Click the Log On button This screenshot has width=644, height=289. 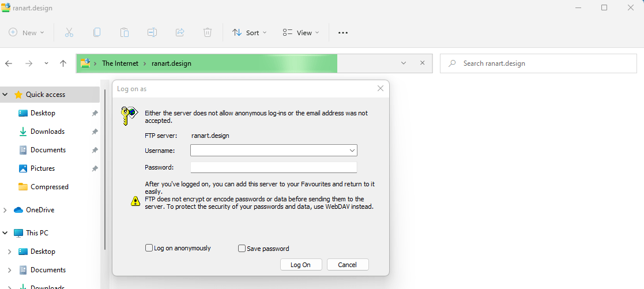(300, 265)
